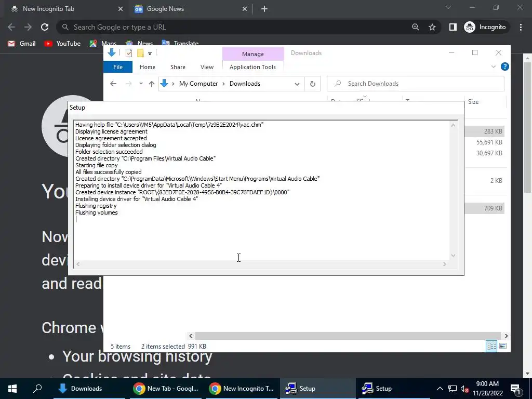Image resolution: width=532 pixels, height=399 pixels.
Task: Open the Incognito profile chip
Action: [485, 27]
